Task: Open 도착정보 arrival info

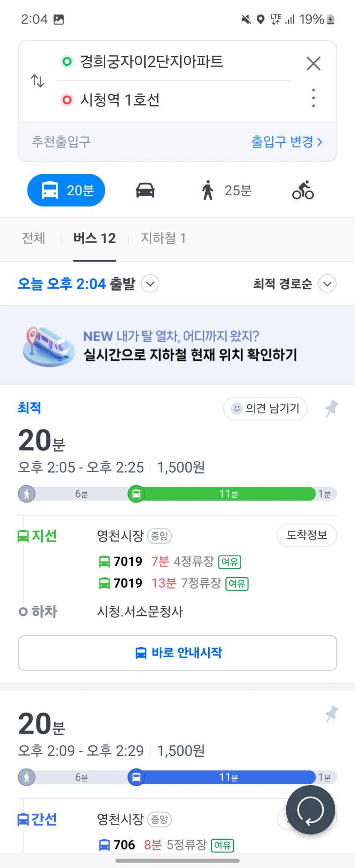Action: pyautogui.click(x=306, y=535)
